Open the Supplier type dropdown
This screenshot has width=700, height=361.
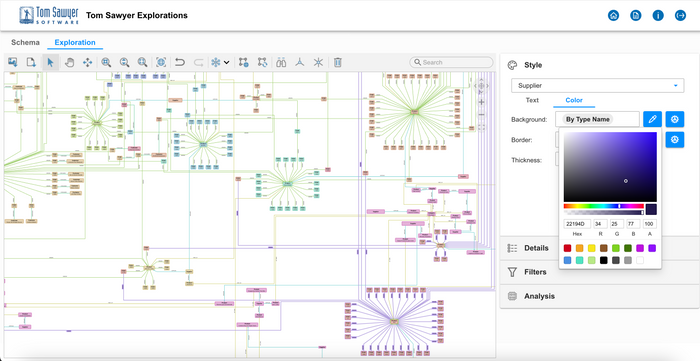[597, 85]
